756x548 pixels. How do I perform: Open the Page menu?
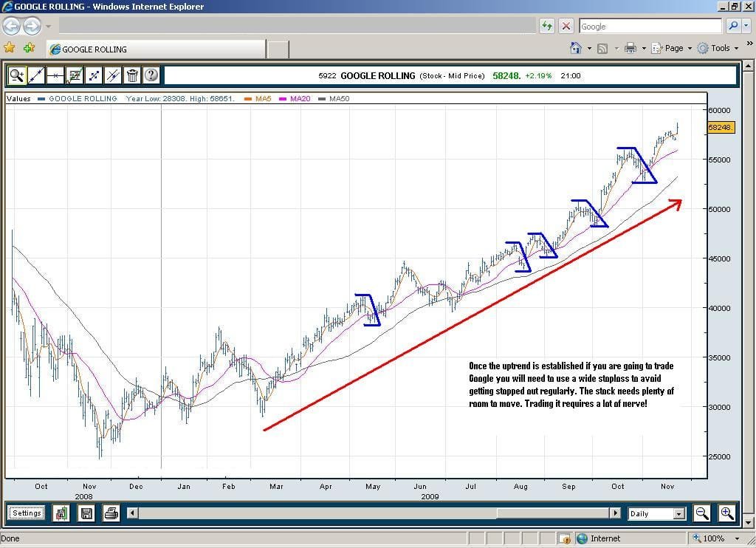tap(672, 48)
